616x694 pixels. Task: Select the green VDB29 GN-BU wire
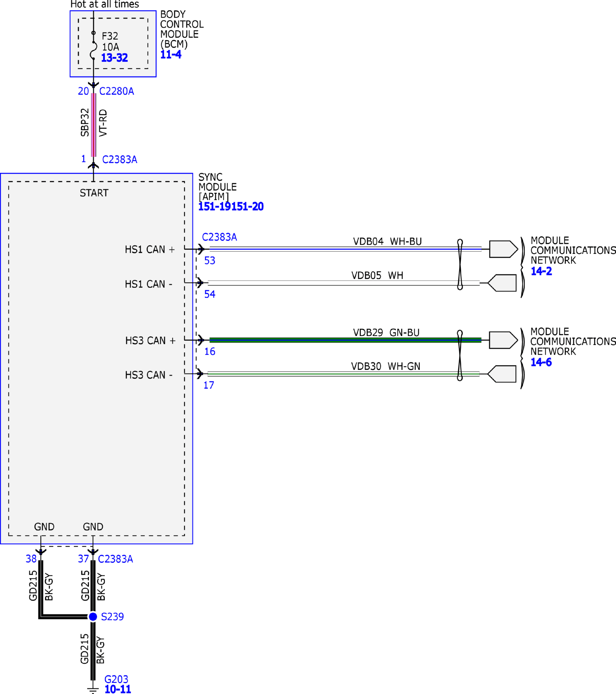tap(340, 340)
